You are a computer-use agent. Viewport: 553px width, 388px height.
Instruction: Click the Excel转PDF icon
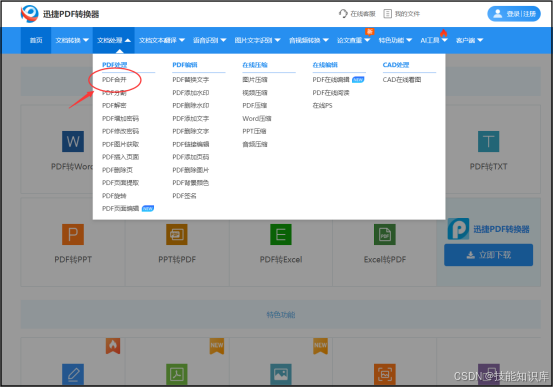point(384,234)
